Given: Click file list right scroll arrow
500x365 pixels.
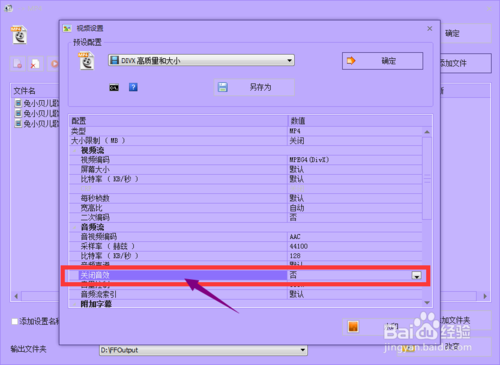Looking at the screenshot, I should coord(485,296).
